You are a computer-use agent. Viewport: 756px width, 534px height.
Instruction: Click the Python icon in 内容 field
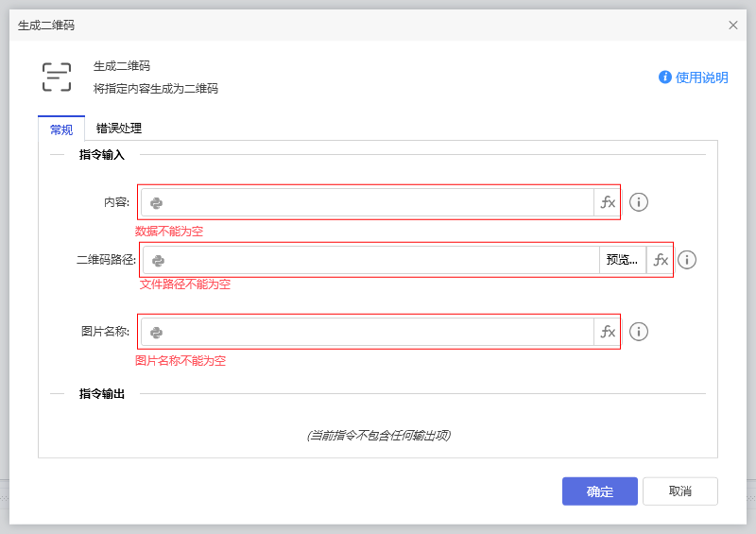point(157,202)
